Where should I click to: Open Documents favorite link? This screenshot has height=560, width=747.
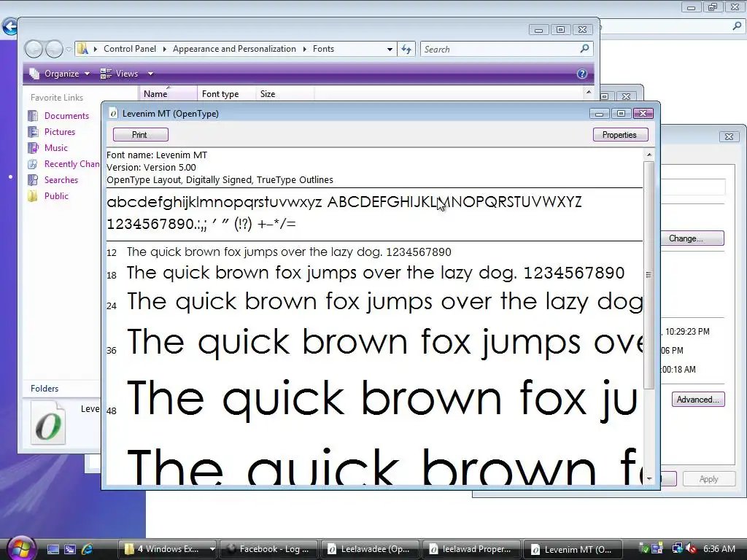point(66,116)
